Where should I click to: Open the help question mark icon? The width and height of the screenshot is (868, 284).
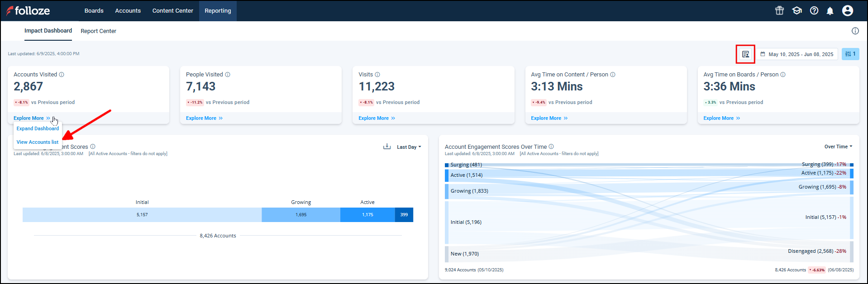(x=814, y=10)
